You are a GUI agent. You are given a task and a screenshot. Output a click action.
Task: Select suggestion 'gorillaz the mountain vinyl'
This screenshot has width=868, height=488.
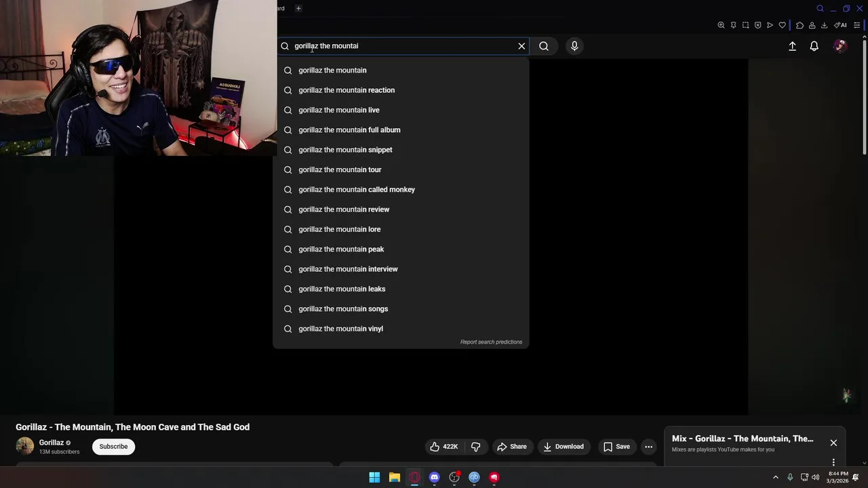(401, 329)
